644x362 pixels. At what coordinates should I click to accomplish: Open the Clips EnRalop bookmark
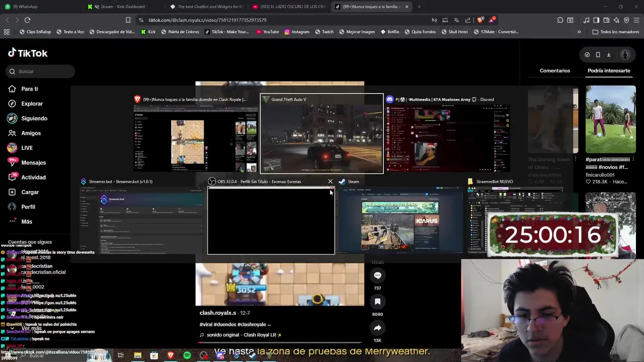pos(35,32)
